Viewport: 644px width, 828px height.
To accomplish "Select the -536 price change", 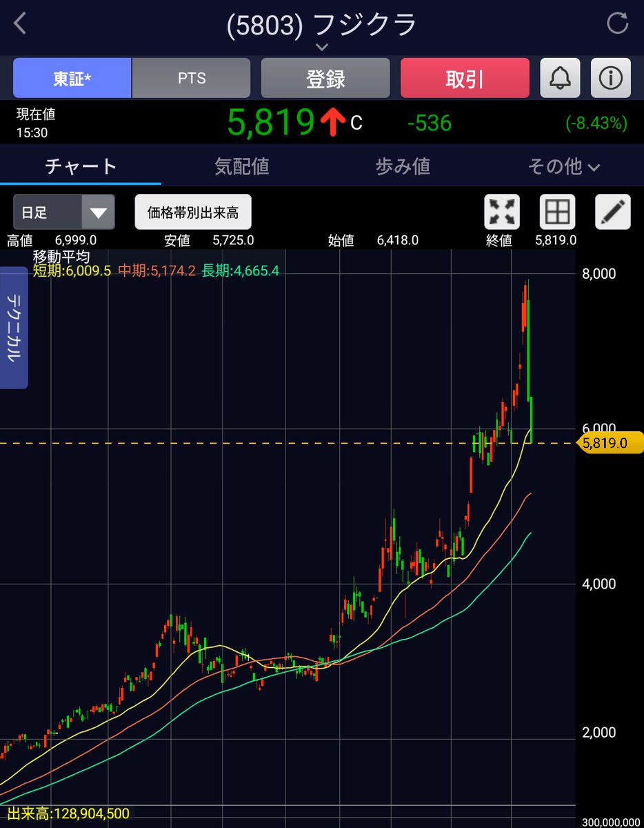I will [429, 124].
